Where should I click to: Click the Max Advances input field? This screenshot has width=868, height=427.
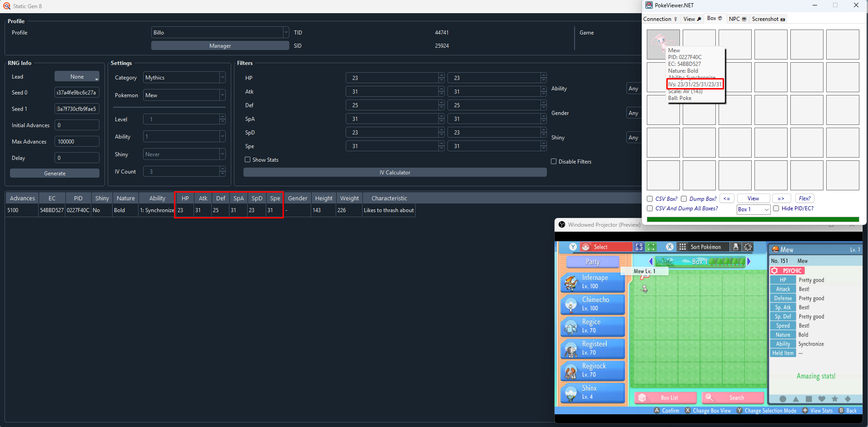pyautogui.click(x=77, y=142)
